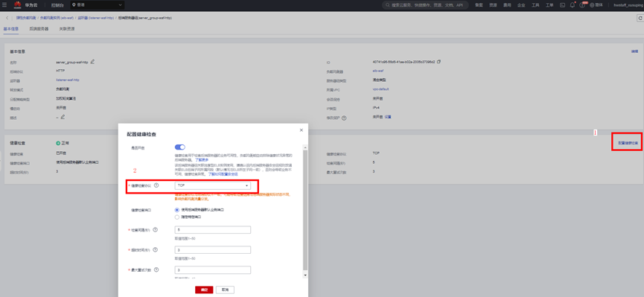Screen dimensions: 644x297
Task: Open the cloud shell terminal icon
Action: 562,5
